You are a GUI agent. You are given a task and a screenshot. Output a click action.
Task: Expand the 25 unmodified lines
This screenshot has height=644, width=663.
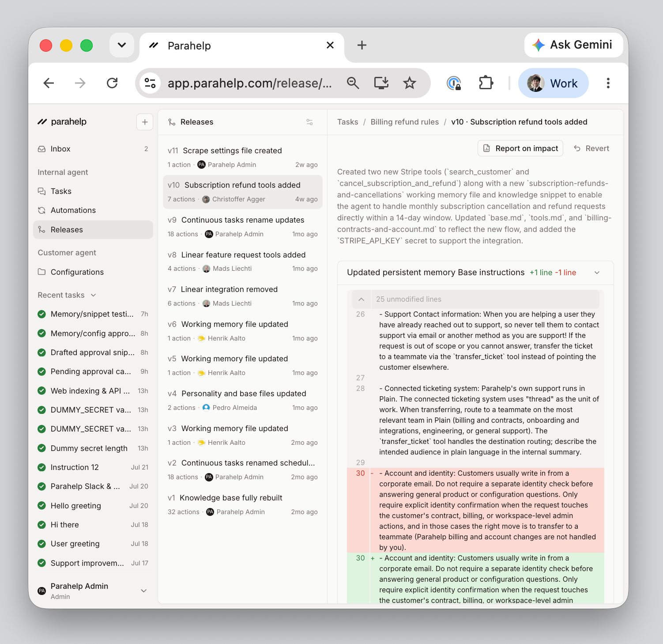[475, 299]
